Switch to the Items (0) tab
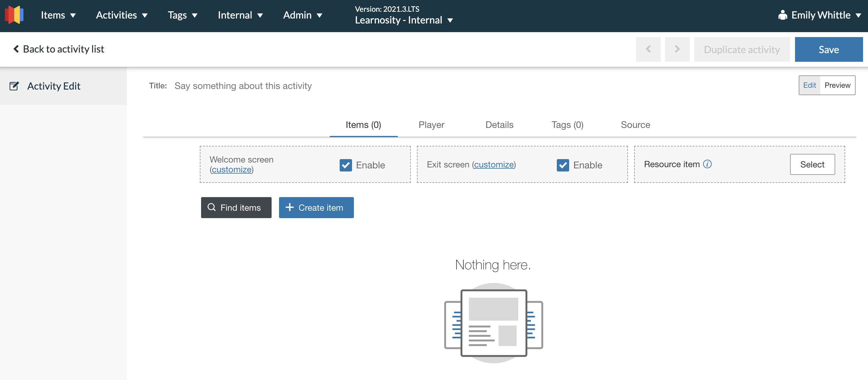Viewport: 868px width, 380px height. click(x=363, y=125)
